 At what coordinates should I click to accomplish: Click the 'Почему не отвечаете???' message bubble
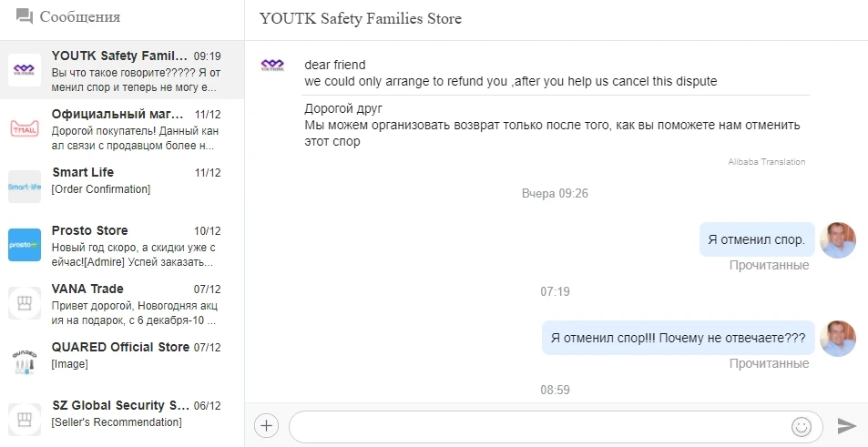(x=679, y=339)
